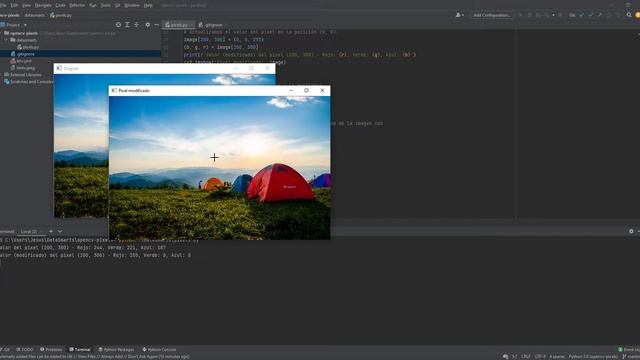The height and width of the screenshot is (360, 640).
Task: Open Project panel settings gear
Action: (x=147, y=25)
